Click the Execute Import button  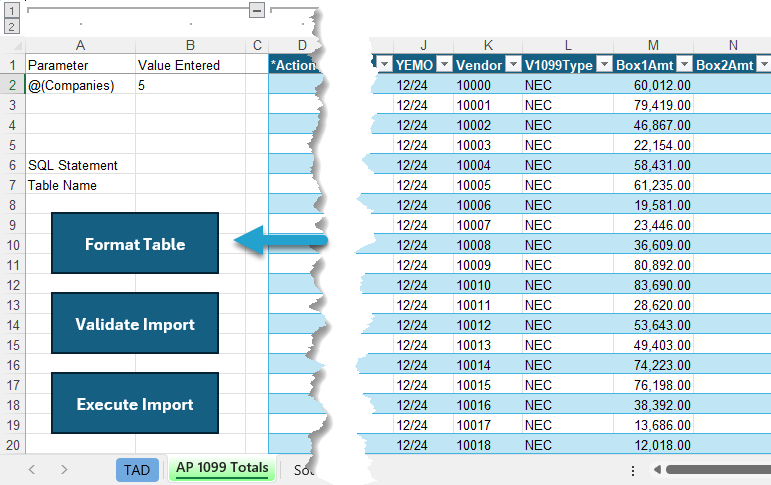tap(135, 403)
